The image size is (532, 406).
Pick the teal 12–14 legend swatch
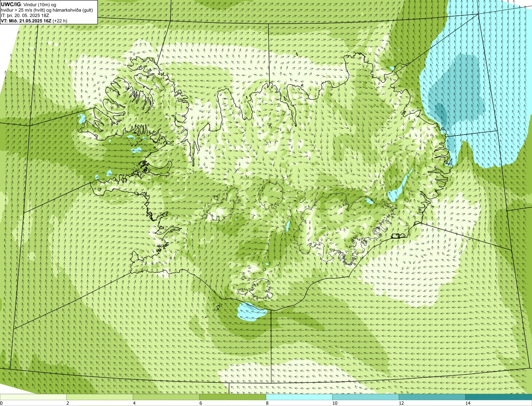coord(432,397)
